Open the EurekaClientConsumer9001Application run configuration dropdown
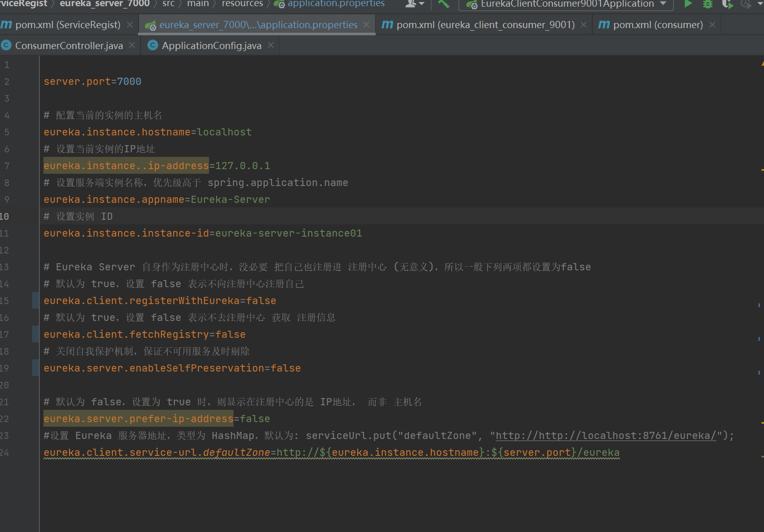Viewport: 764px width, 532px height. pos(566,4)
